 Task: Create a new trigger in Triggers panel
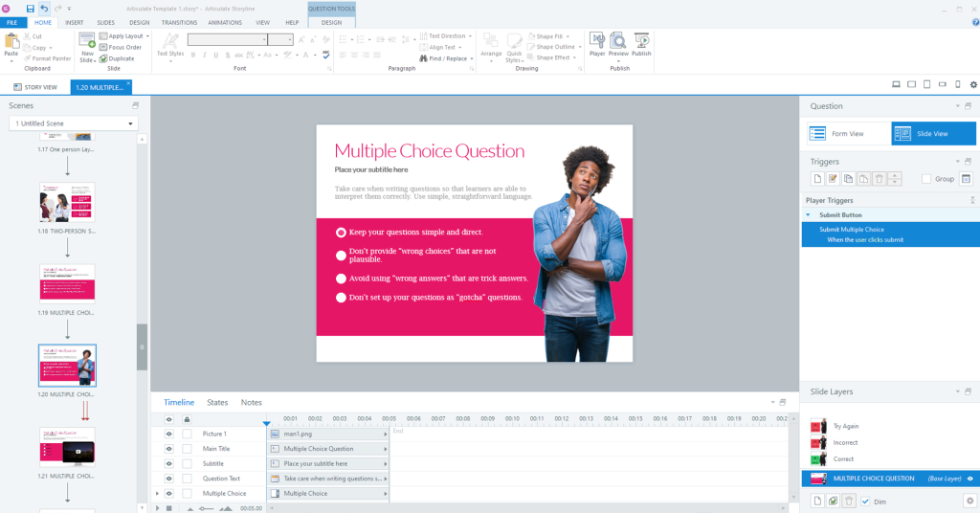(x=817, y=179)
